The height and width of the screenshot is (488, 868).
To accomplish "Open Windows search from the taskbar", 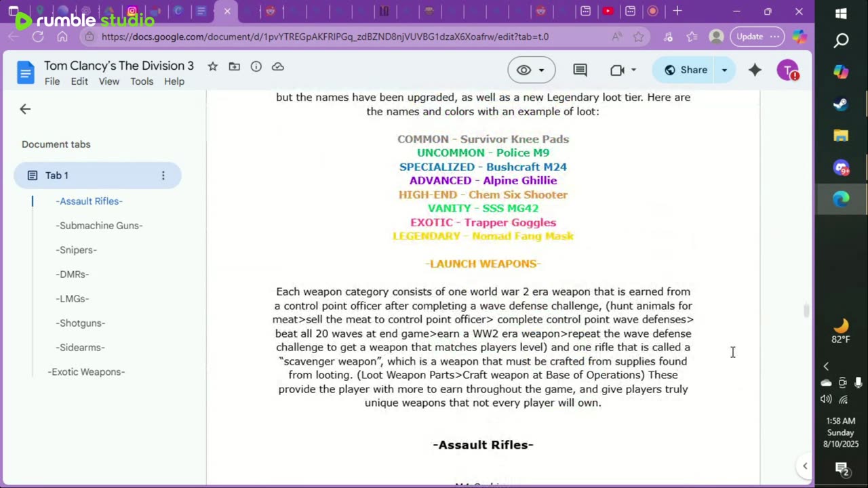I will pyautogui.click(x=841, y=41).
